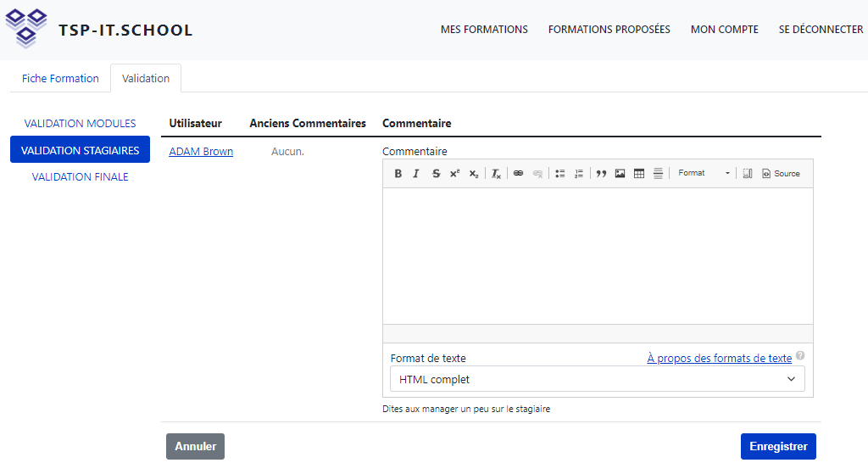The image size is (868, 474).
Task: Insert a table via toolbar icon
Action: [x=639, y=173]
